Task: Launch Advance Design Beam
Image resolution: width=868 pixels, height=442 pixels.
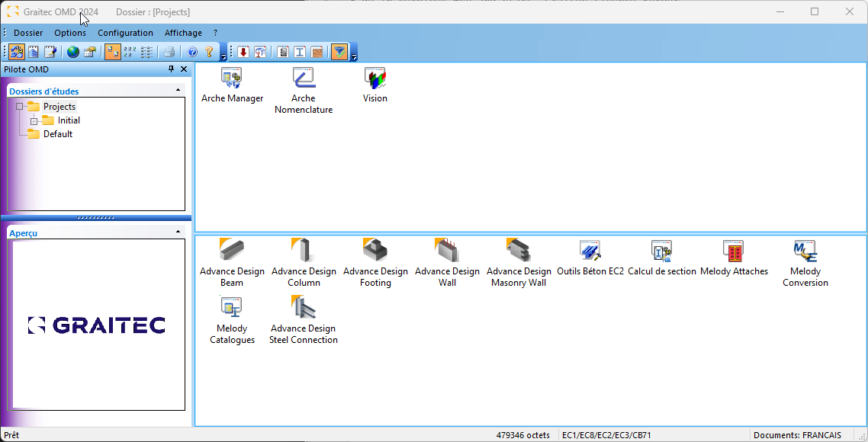Action: pyautogui.click(x=232, y=264)
